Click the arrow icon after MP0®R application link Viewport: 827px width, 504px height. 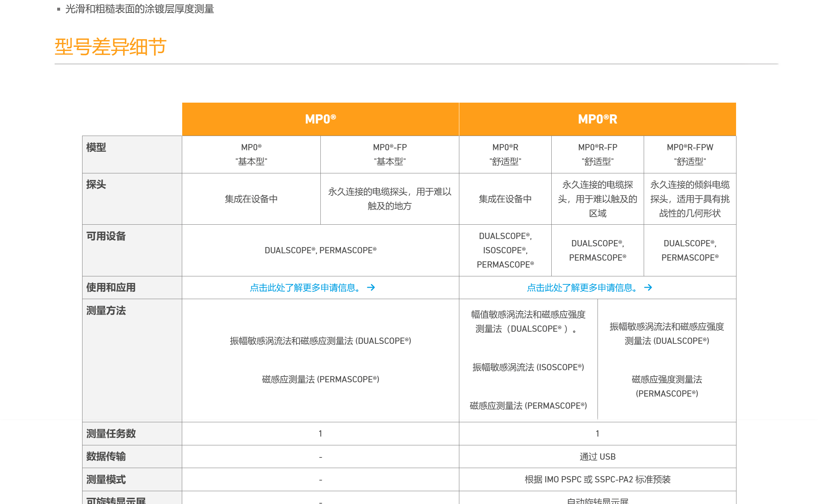pos(648,288)
